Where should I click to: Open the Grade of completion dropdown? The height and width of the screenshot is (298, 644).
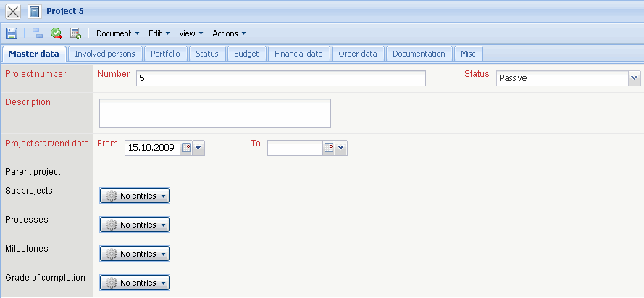pyautogui.click(x=135, y=283)
